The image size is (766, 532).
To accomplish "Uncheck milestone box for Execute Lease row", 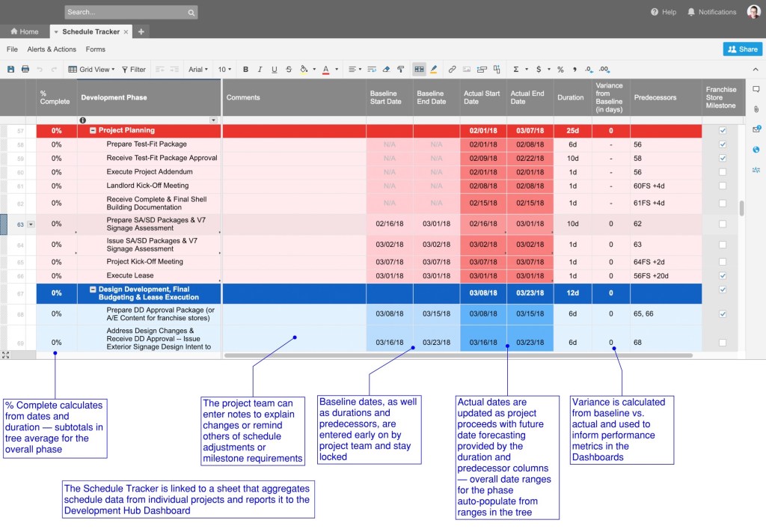I will 723,276.
